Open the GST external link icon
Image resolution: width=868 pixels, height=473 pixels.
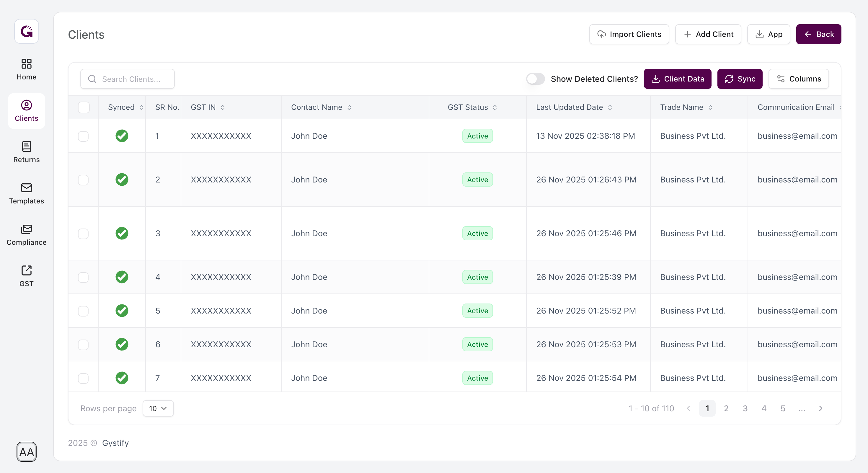[26, 270]
